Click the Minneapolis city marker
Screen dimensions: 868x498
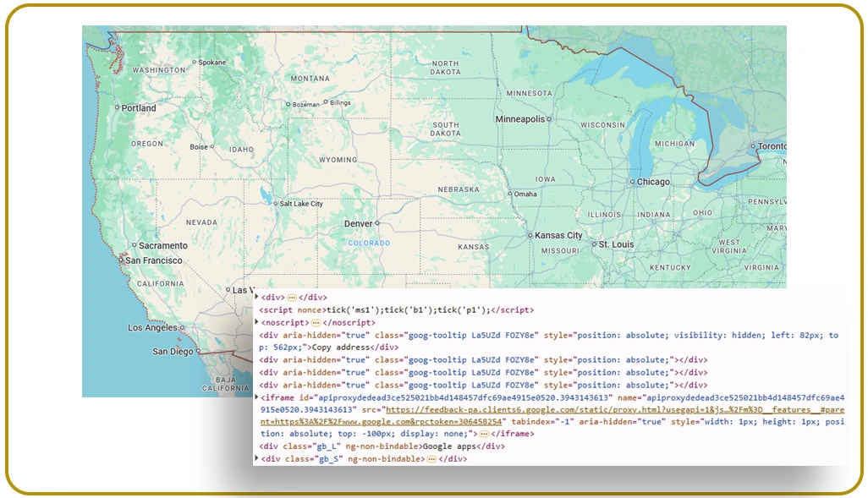[549, 119]
